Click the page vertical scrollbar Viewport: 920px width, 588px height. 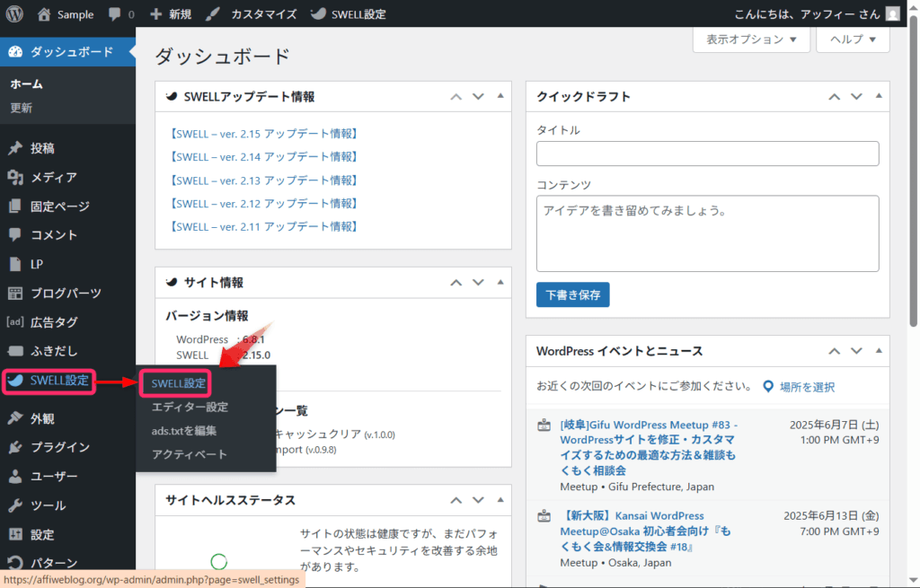(x=914, y=170)
